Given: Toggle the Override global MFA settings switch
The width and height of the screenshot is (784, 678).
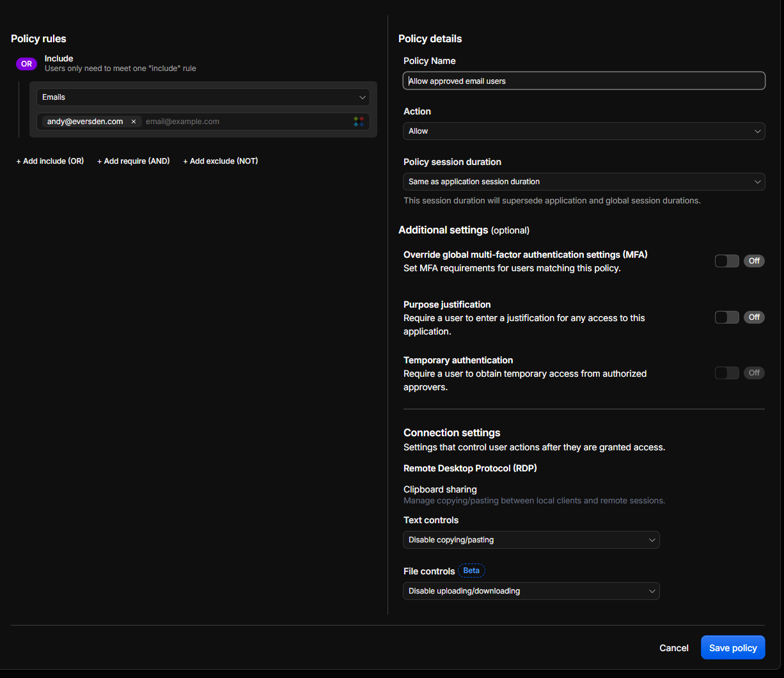Looking at the screenshot, I should 727,261.
